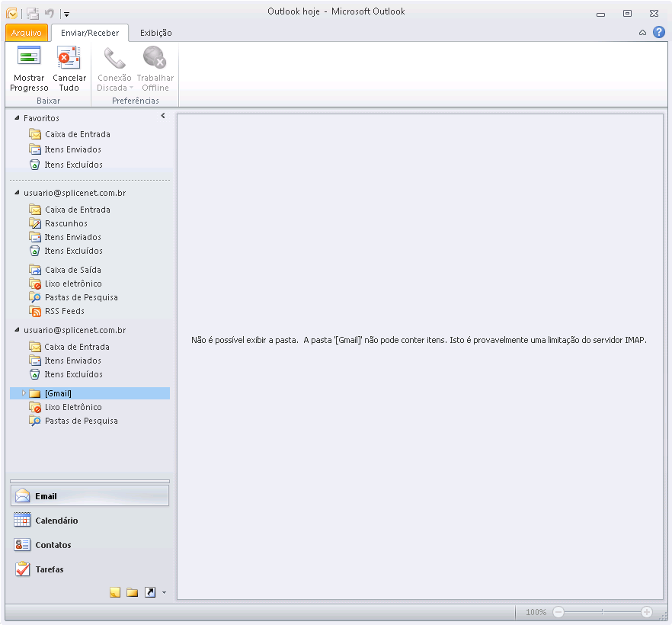Switch to the Exibição tab
The height and width of the screenshot is (625, 672).
[156, 33]
